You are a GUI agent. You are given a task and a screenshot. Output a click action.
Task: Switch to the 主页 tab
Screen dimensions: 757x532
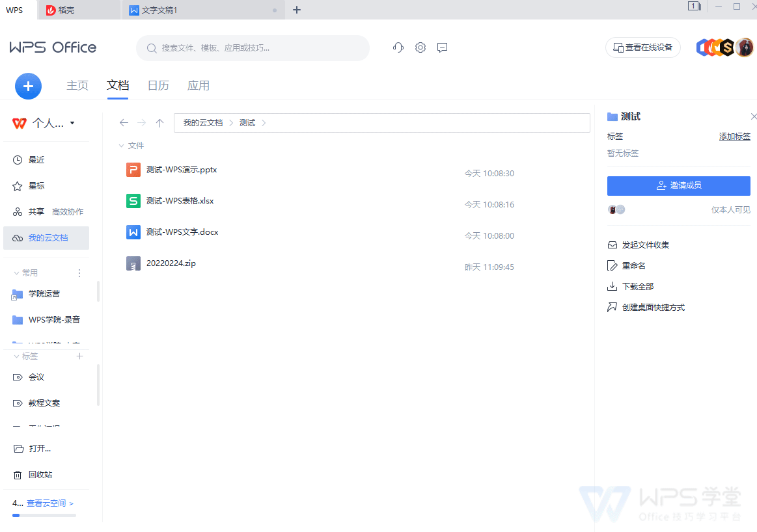[77, 85]
